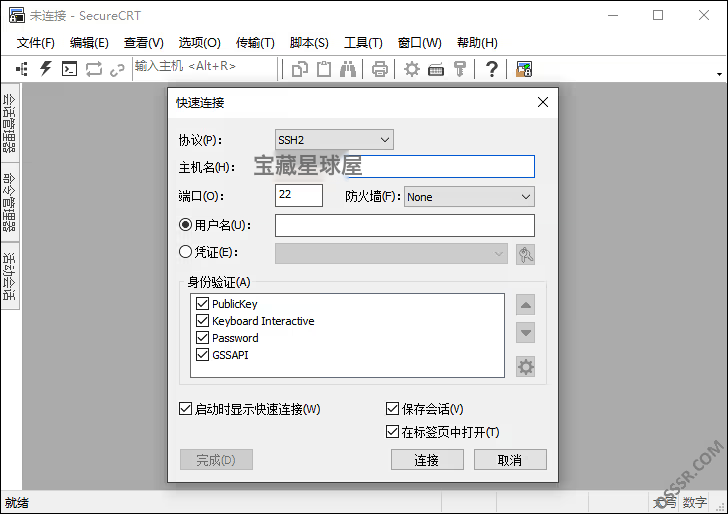
Task: Click the Copy toolbar icon
Action: (299, 69)
